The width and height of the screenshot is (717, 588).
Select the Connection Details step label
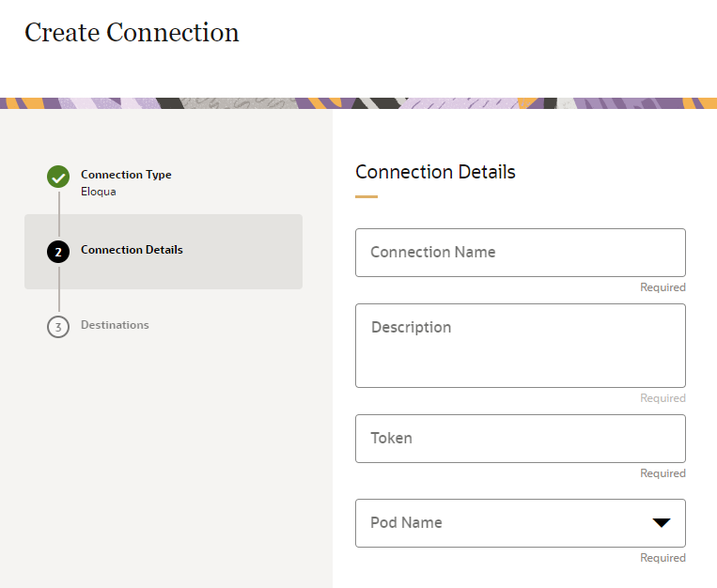pos(132,250)
